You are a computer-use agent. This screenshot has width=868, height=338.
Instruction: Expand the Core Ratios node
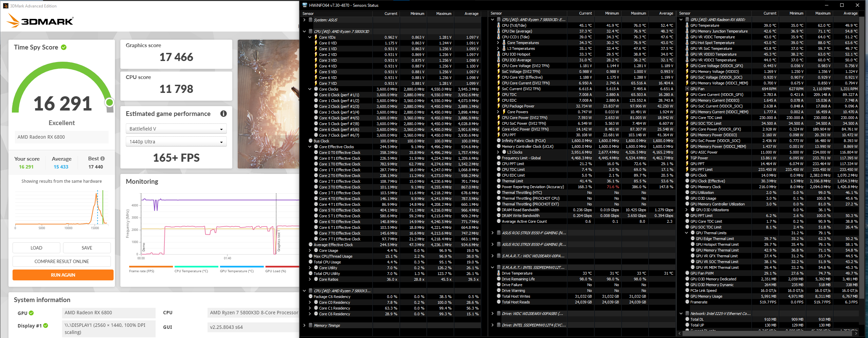(310, 279)
